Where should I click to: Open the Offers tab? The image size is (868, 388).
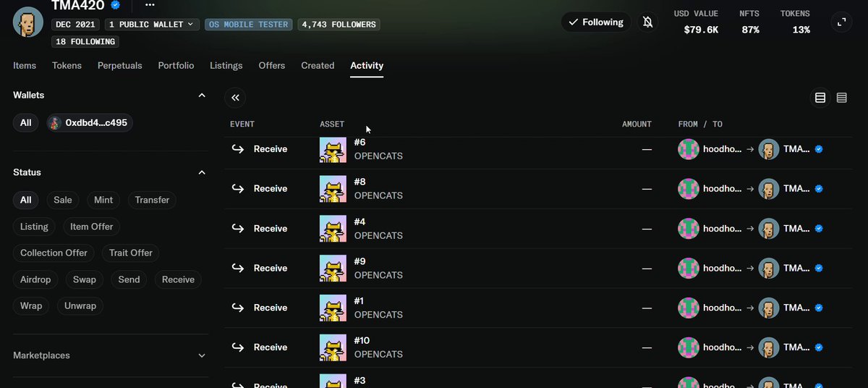272,65
